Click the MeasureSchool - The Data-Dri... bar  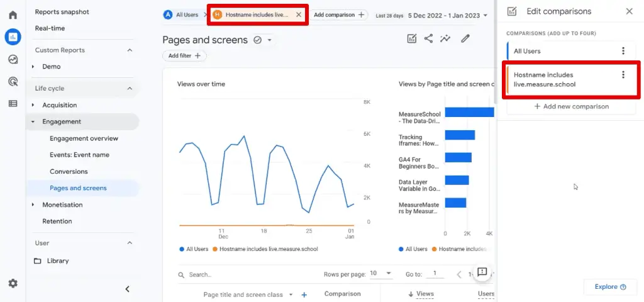click(x=469, y=112)
